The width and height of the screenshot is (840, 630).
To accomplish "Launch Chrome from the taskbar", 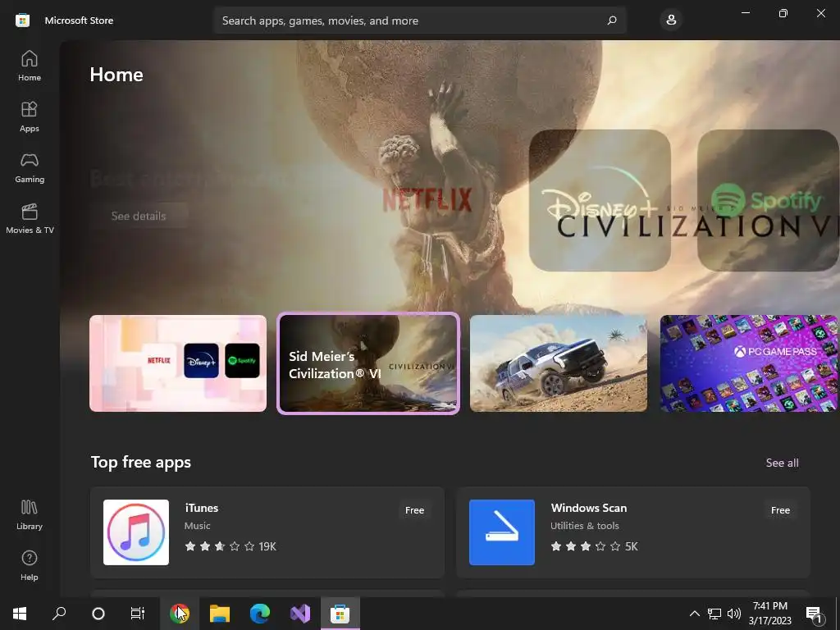I will coord(180,614).
